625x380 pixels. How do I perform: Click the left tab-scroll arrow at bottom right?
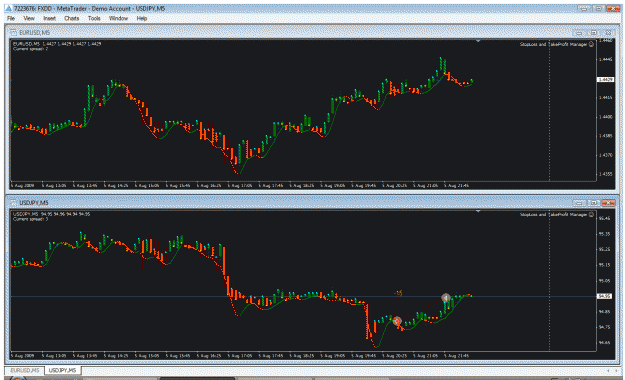tap(609, 370)
